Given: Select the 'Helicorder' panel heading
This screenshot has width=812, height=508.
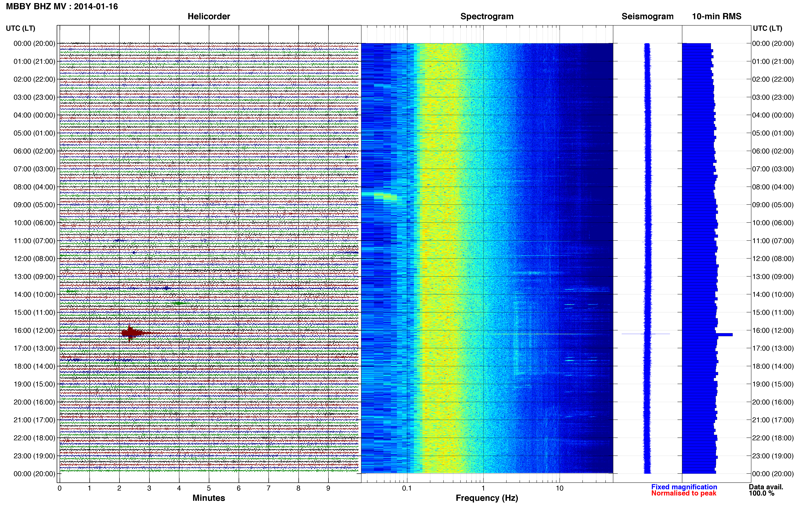Looking at the screenshot, I should [x=209, y=16].
